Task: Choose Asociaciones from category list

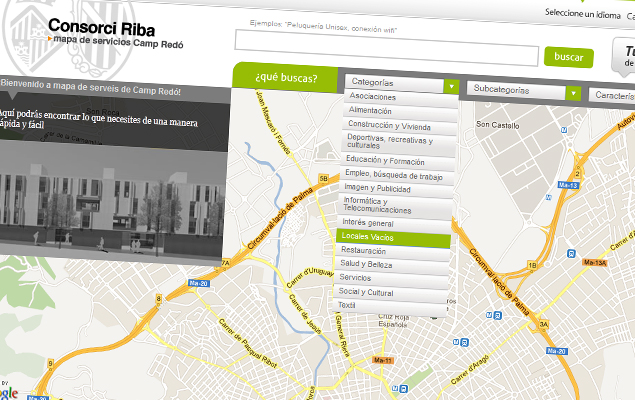Action: coord(401,98)
